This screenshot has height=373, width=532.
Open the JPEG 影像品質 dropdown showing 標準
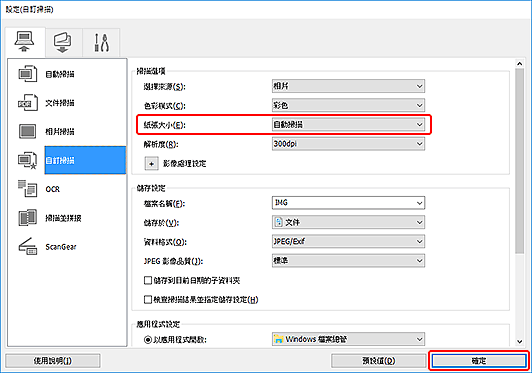point(348,261)
